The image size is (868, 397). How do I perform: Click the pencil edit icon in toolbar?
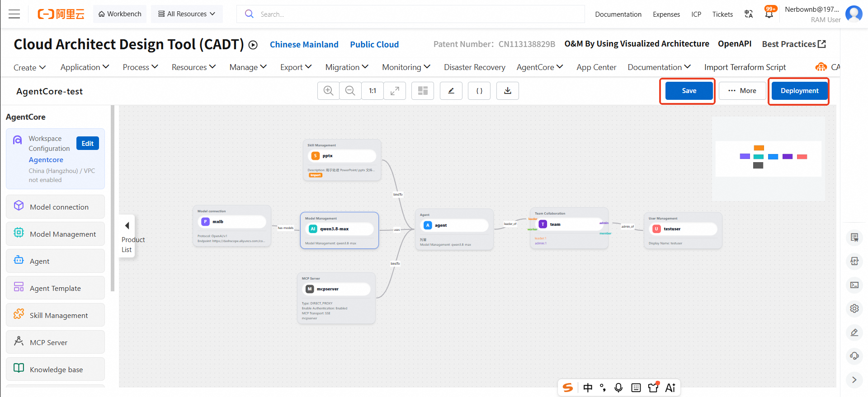(x=451, y=91)
